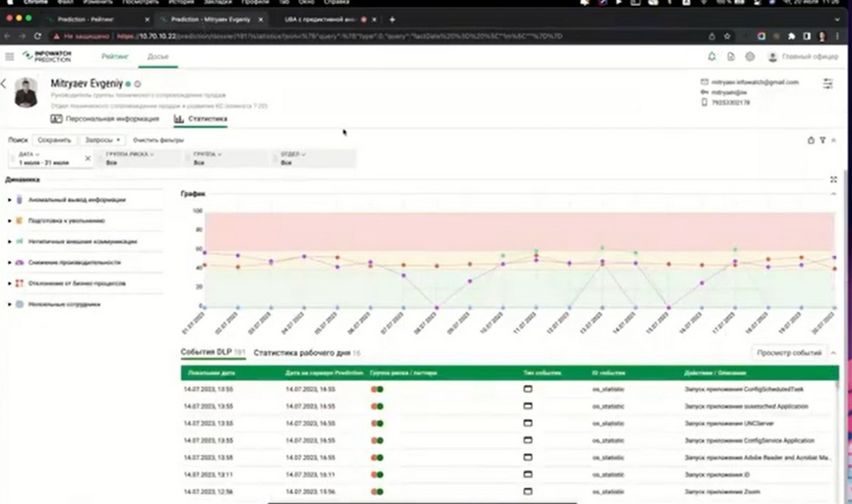Open the settings gear in header
Image resolution: width=852 pixels, height=504 pixels.
(x=750, y=56)
